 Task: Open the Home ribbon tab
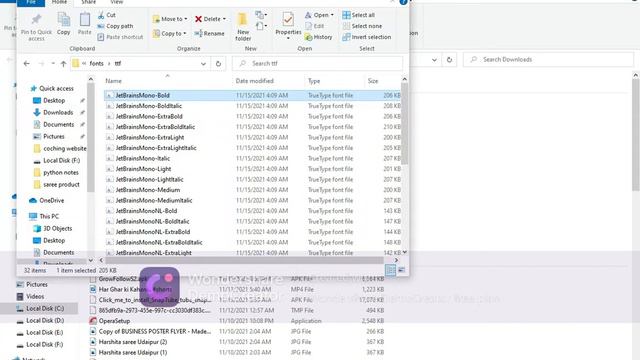click(x=59, y=2)
